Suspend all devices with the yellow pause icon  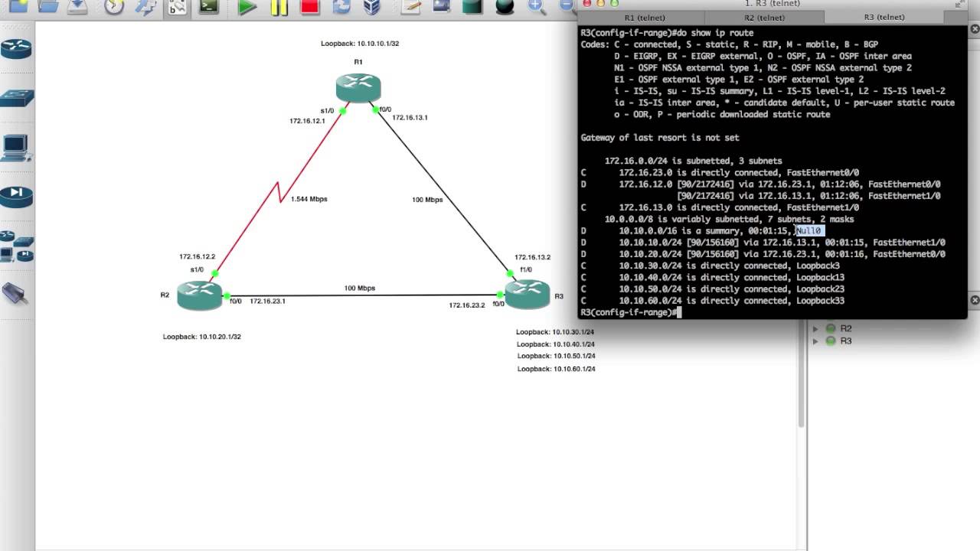click(279, 7)
